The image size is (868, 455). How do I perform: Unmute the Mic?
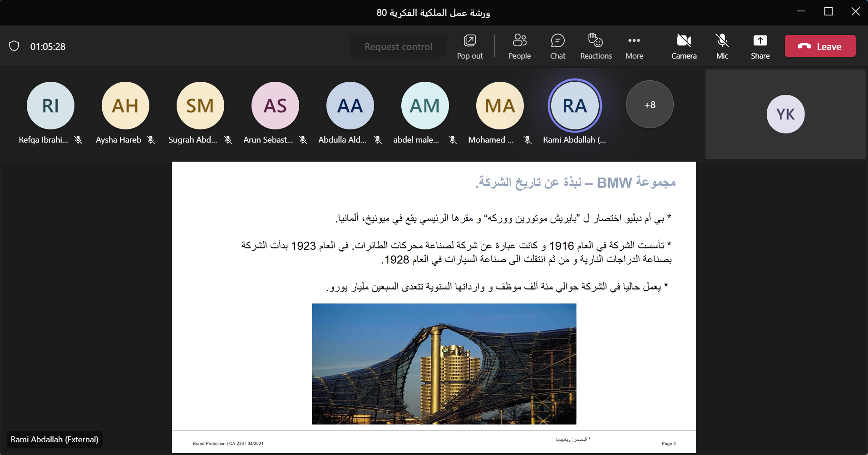click(x=722, y=46)
